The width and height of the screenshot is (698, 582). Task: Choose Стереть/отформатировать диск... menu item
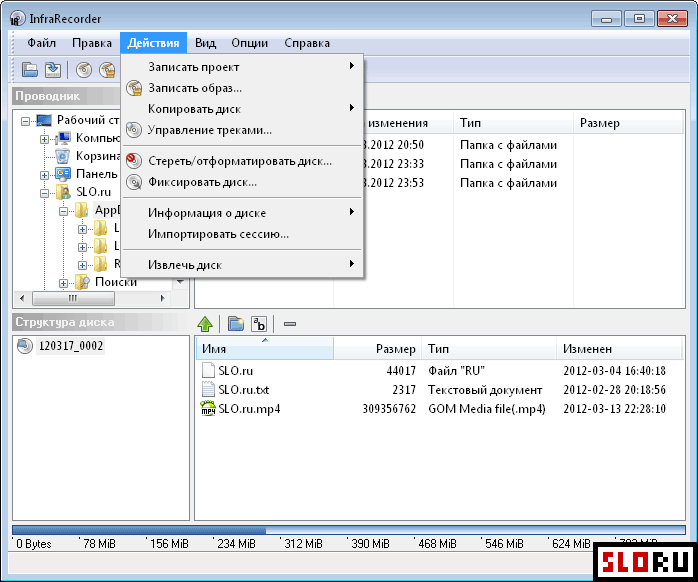(x=243, y=161)
